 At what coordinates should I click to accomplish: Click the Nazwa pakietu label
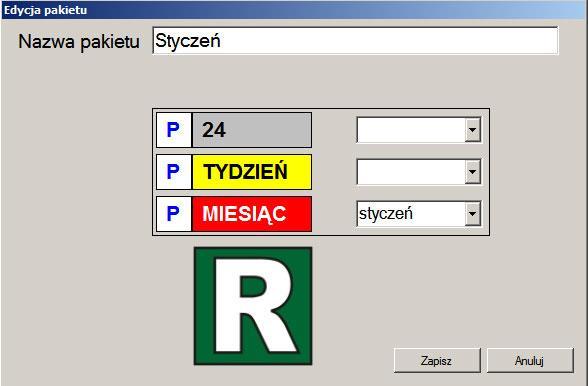point(79,42)
